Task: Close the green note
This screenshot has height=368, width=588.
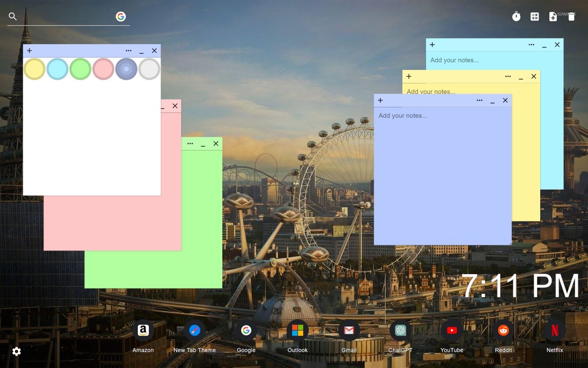Action: tap(216, 144)
